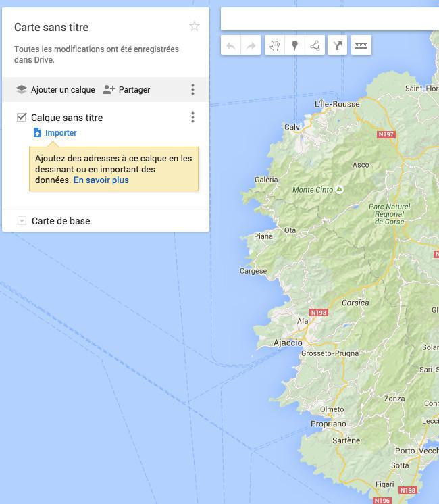
Task: Open map options menu next to Partager
Action: point(192,90)
